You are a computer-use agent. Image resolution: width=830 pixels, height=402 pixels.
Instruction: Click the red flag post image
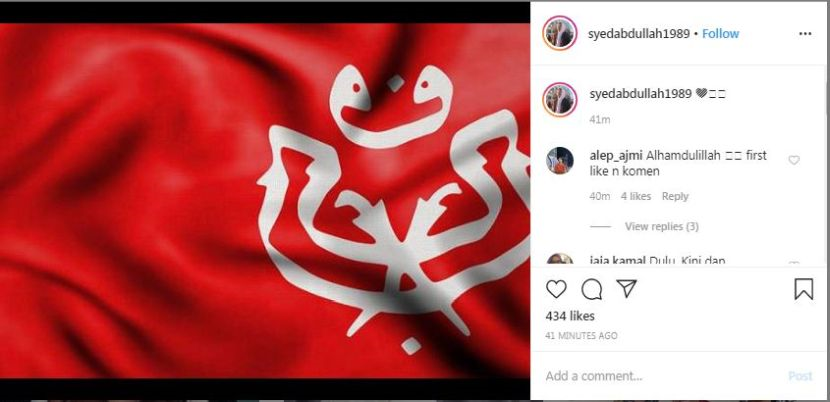pos(265,200)
